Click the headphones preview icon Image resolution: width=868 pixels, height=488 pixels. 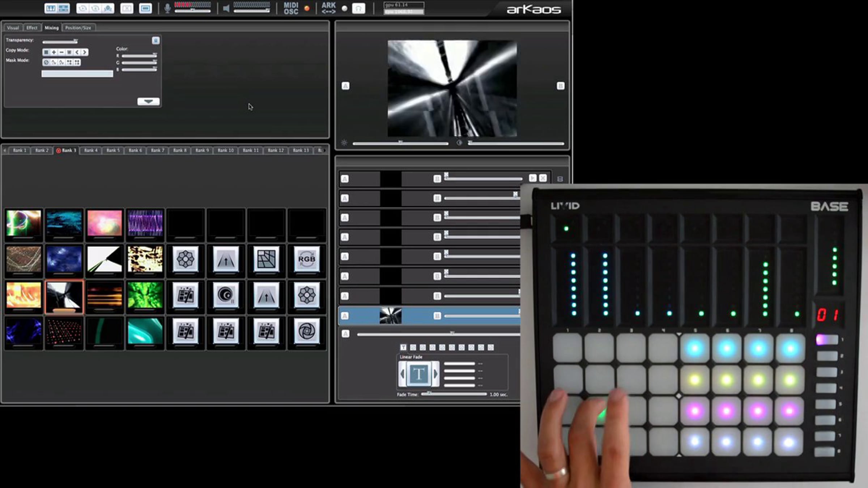[358, 8]
